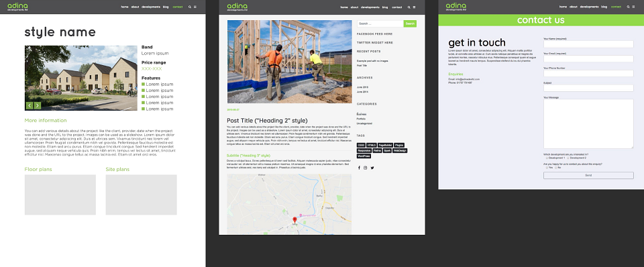The height and width of the screenshot is (267, 644).
Task: Click the Adina logo in the blog page header
Action: [237, 7]
